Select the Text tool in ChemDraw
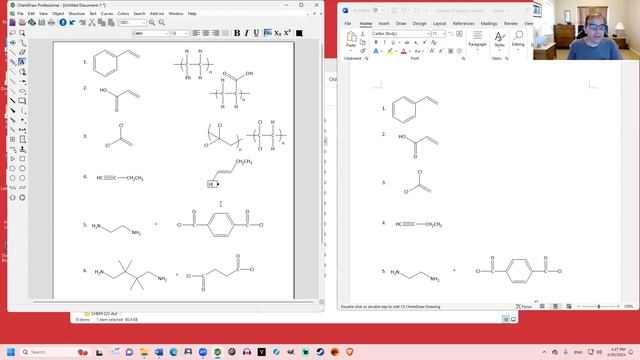This screenshot has height=360, width=640. 22,62
